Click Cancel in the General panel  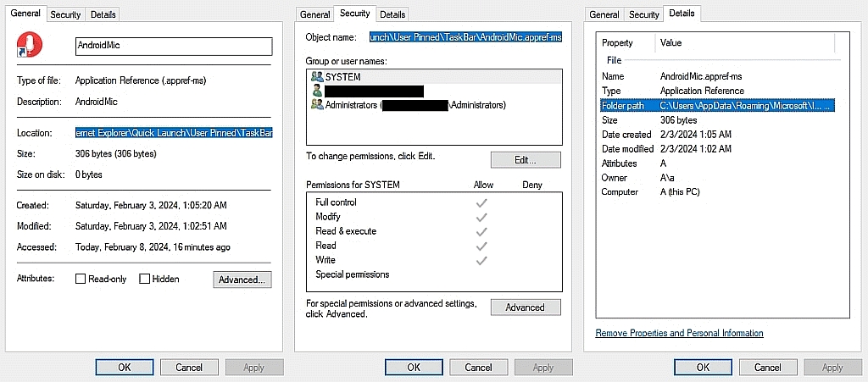189,367
